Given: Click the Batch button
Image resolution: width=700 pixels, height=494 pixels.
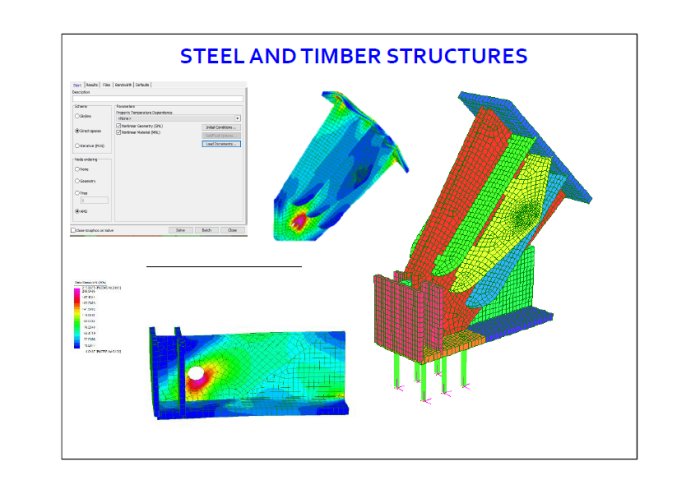Looking at the screenshot, I should point(206,230).
